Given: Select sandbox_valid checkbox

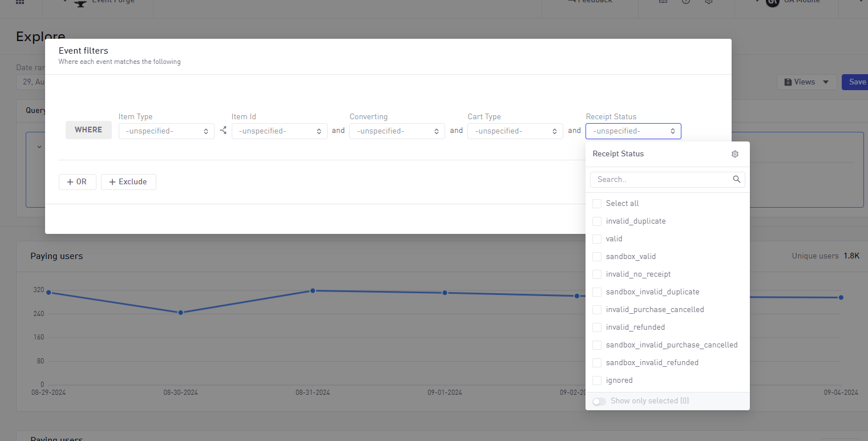Looking at the screenshot, I should tap(597, 257).
